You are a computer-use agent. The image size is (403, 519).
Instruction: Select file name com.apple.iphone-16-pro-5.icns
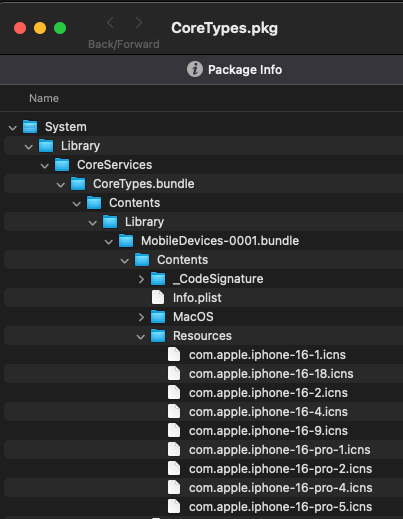click(280, 507)
